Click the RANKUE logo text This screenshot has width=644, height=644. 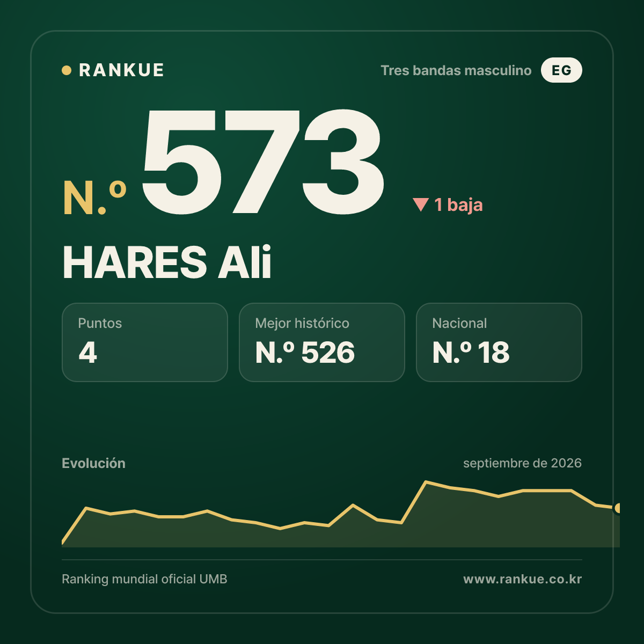121,70
